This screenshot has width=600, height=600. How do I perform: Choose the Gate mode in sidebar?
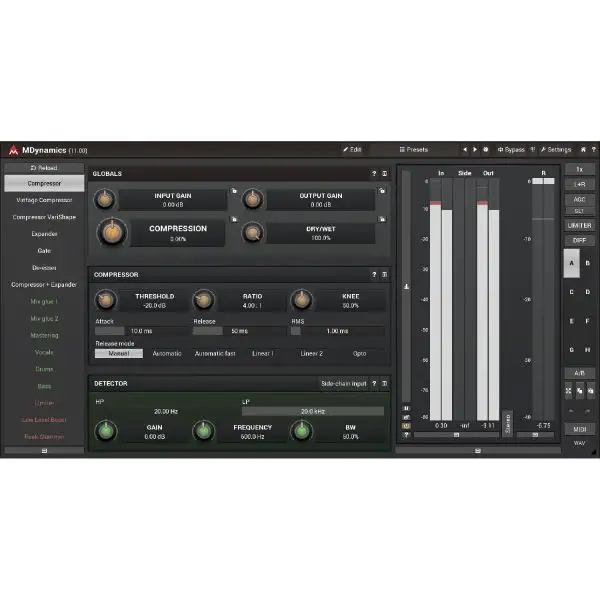43,250
